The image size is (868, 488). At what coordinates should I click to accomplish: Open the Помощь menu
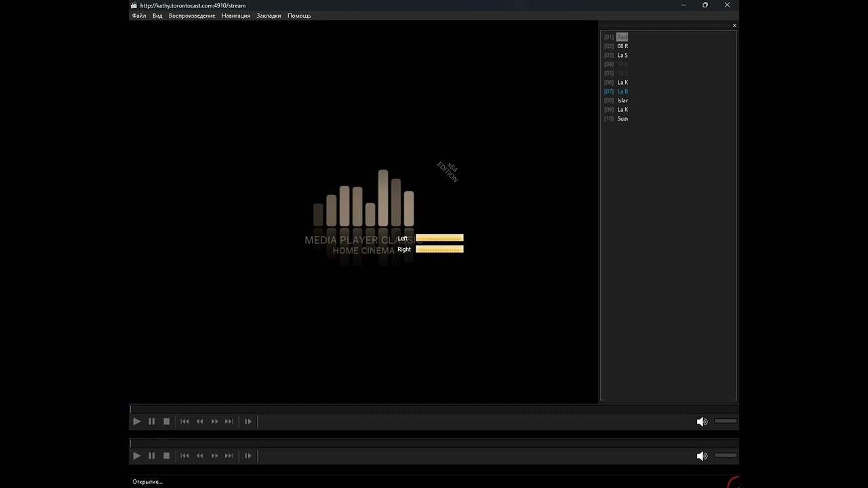tap(299, 16)
